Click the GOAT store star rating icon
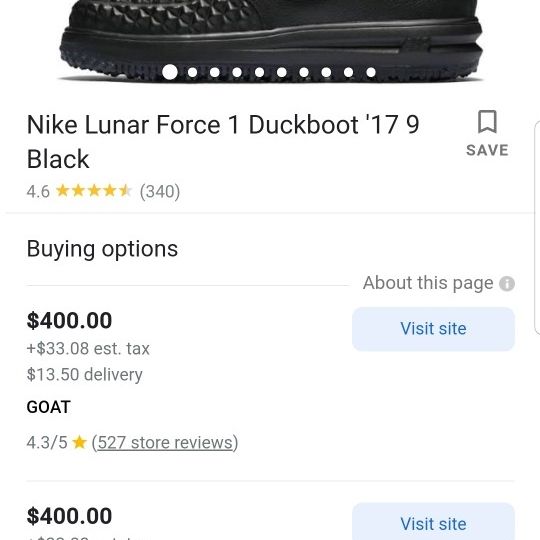This screenshot has height=540, width=540. click(x=79, y=442)
